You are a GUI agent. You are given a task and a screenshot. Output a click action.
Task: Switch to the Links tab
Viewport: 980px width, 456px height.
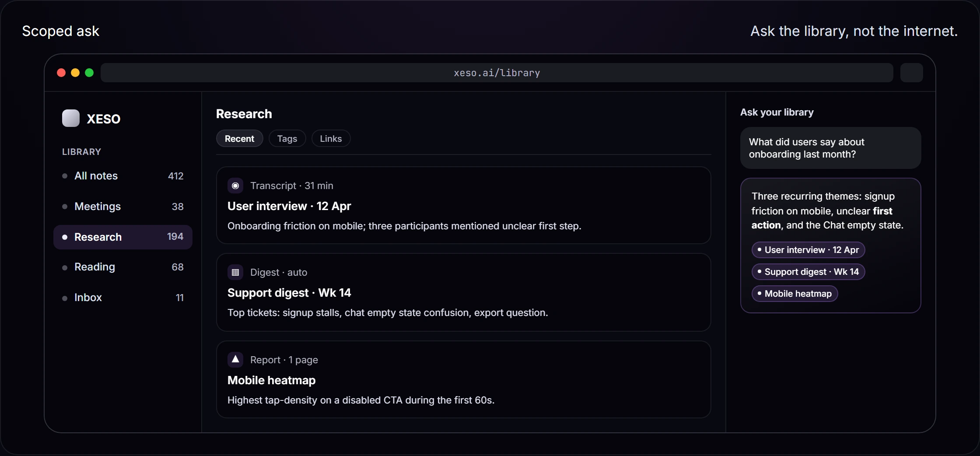click(x=331, y=139)
